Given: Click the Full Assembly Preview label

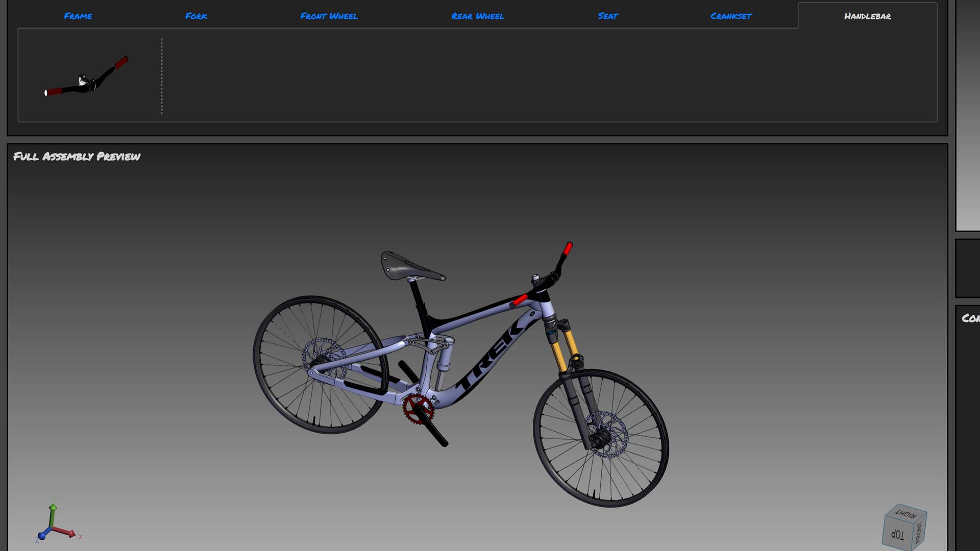Looking at the screenshot, I should tap(77, 157).
